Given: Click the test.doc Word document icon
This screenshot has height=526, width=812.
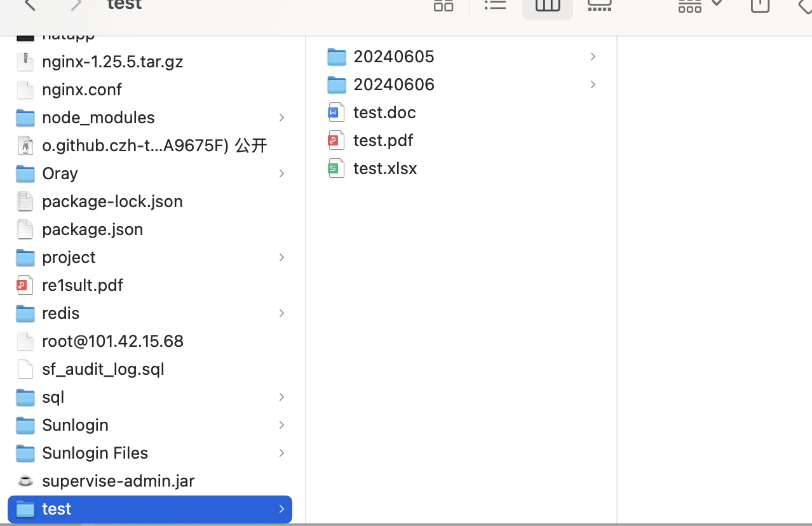Looking at the screenshot, I should click(337, 112).
